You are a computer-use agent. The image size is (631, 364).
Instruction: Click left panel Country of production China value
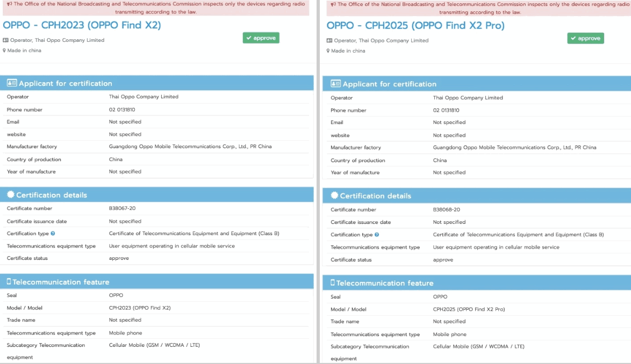click(x=116, y=159)
